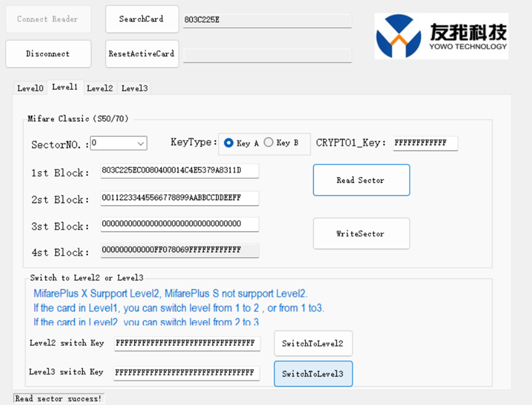Click the Read Sector button
The height and width of the screenshot is (405, 532).
pos(361,180)
